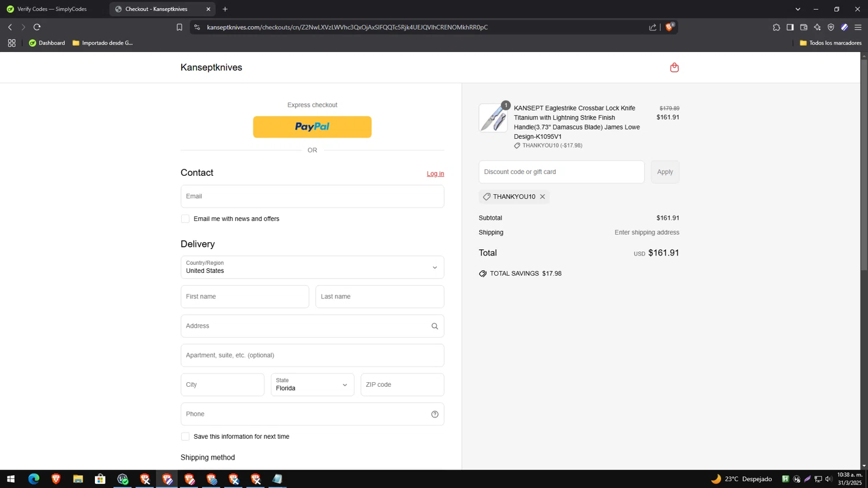Open the browser hamburger menu
The width and height of the screenshot is (868, 488).
coord(858,27)
